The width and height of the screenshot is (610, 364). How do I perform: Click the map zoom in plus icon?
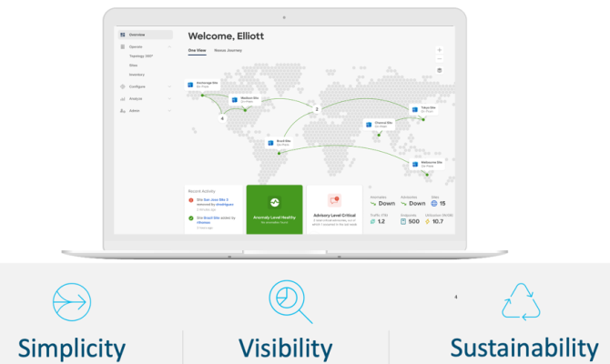tap(440, 49)
